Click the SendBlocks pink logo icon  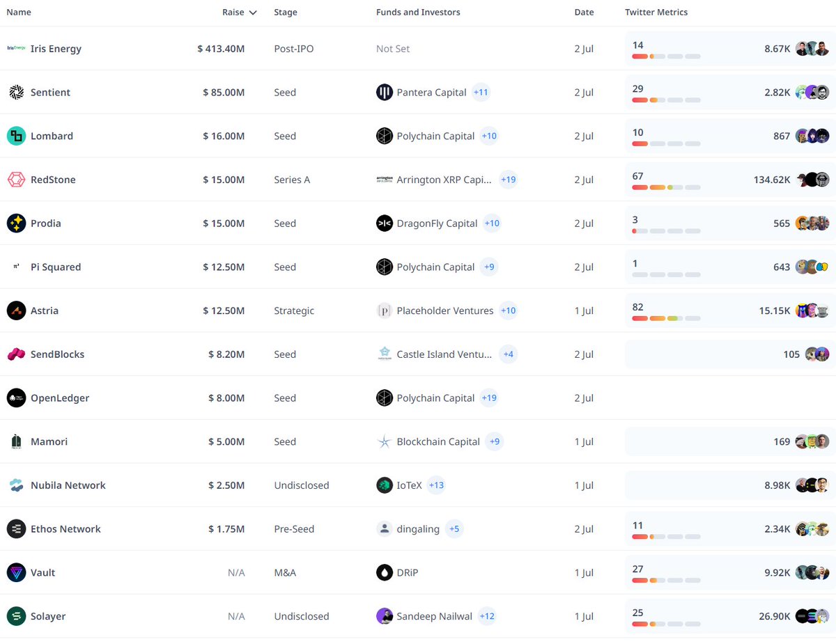pyautogui.click(x=16, y=354)
